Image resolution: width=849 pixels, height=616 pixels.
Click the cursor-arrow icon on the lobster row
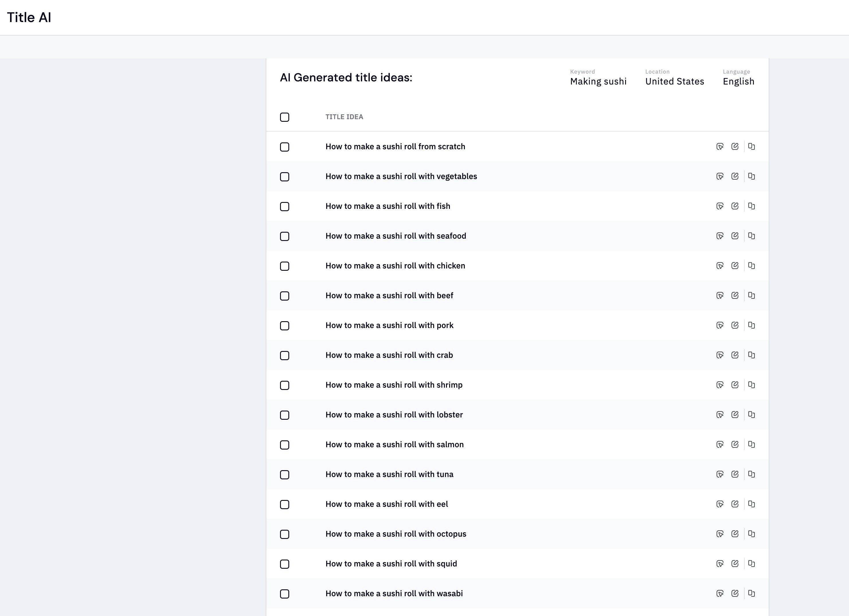pyautogui.click(x=719, y=415)
